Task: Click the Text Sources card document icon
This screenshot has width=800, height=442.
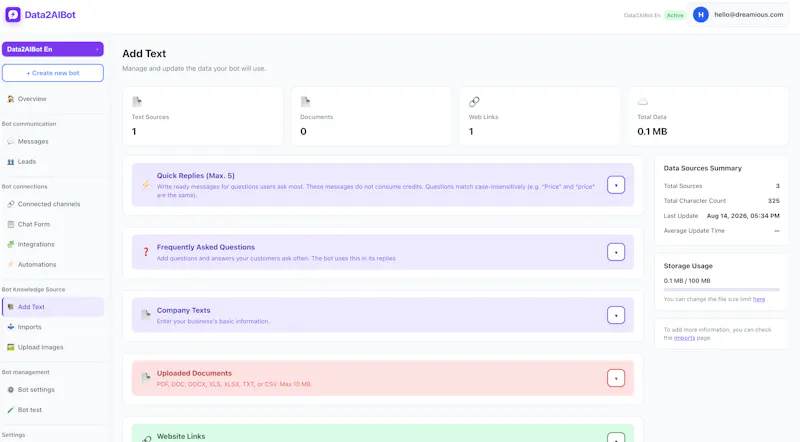Action: 137,102
